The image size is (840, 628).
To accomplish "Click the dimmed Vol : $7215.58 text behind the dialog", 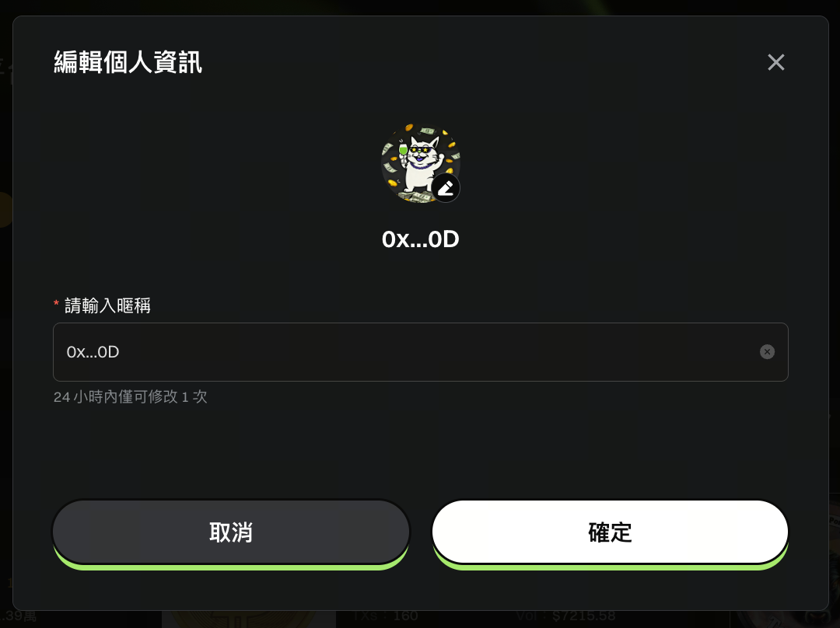I will 565,616.
